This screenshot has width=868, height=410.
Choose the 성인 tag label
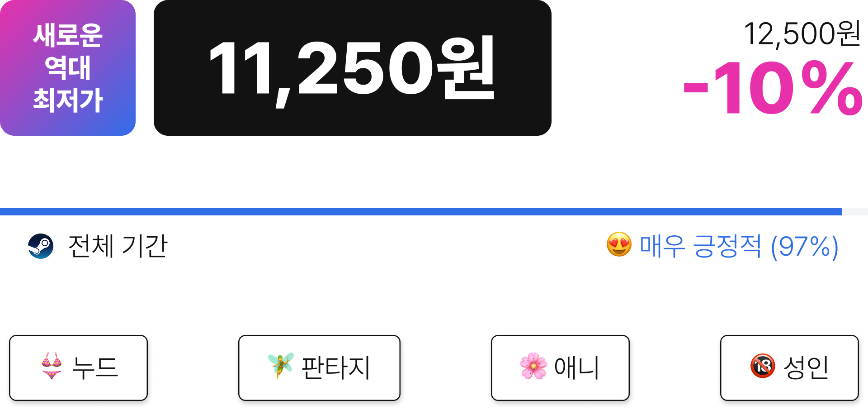(806, 367)
